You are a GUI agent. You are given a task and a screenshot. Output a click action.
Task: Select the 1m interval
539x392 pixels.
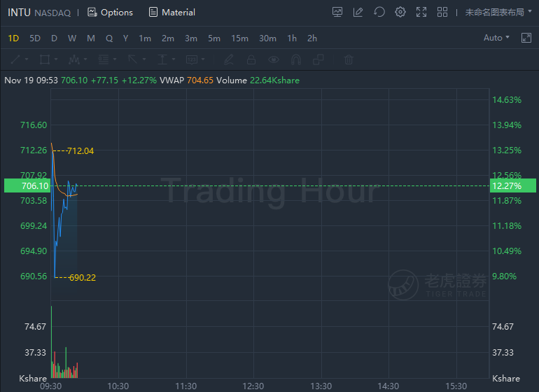click(x=145, y=38)
